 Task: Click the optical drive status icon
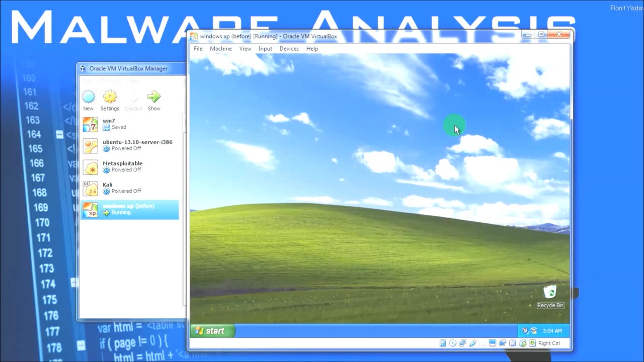[453, 343]
